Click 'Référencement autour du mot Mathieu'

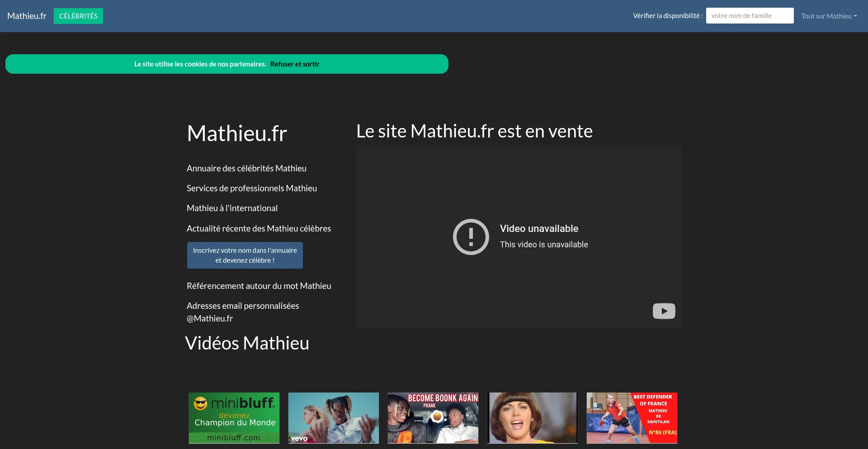(259, 285)
